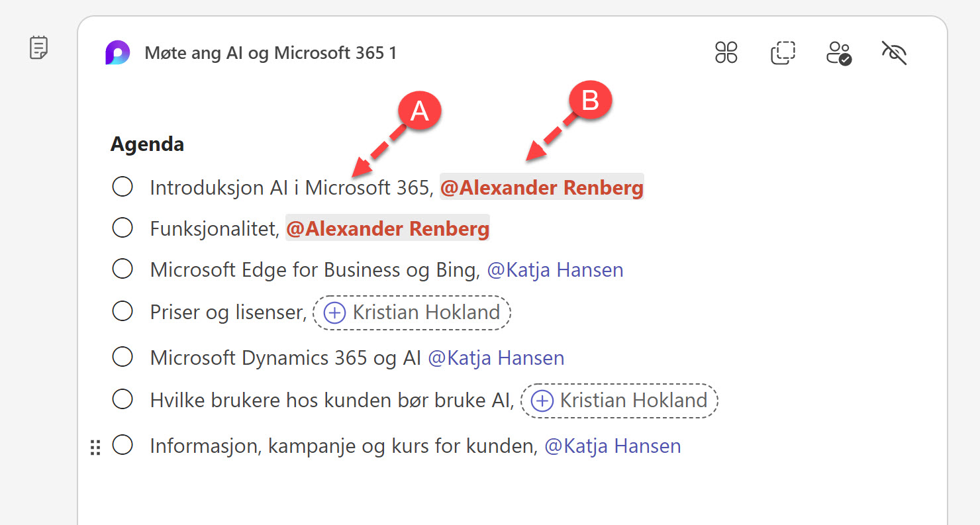Click the hide component eye-slash icon

click(894, 53)
